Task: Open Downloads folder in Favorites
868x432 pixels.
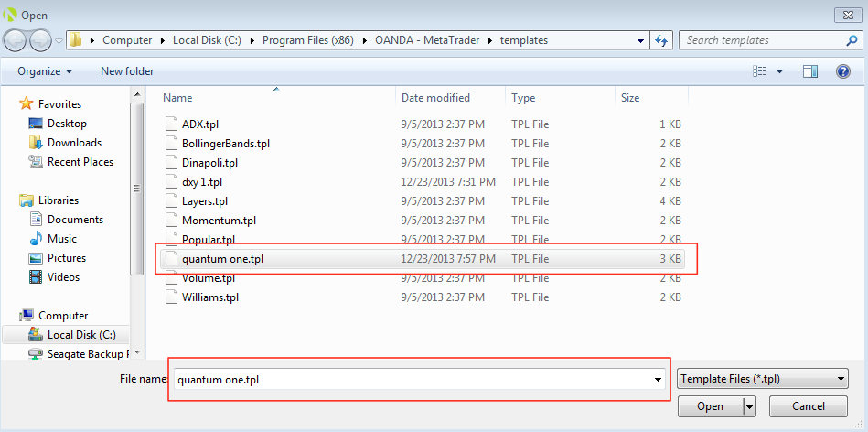Action: coord(74,143)
